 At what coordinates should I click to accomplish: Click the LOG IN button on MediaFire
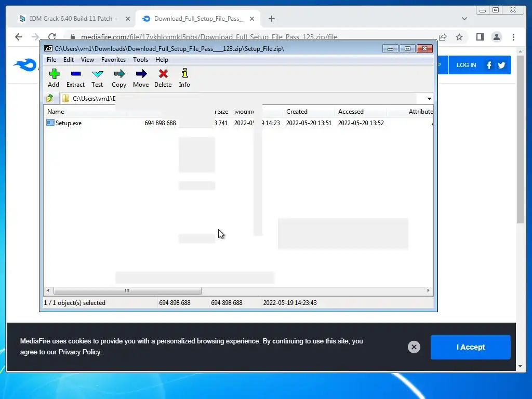466,65
